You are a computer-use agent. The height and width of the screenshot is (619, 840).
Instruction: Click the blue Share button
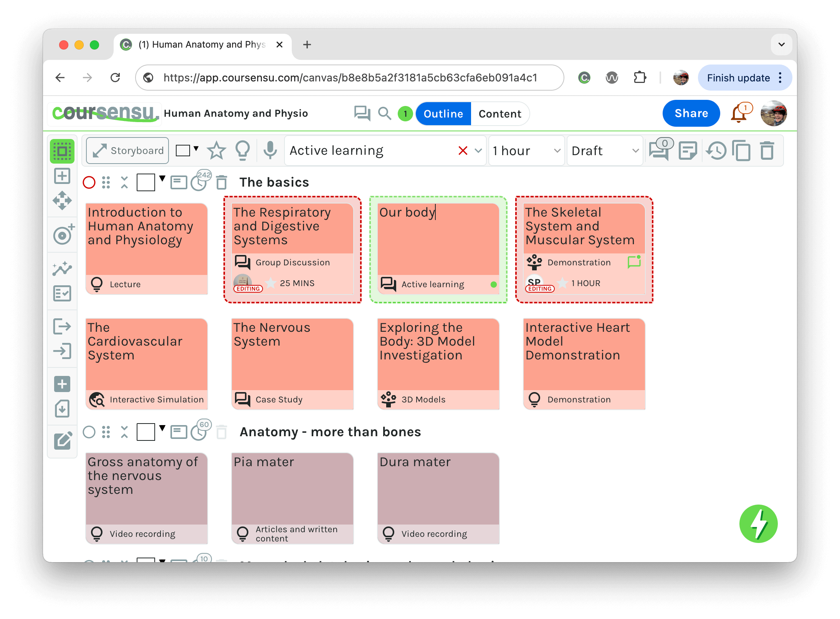(691, 113)
